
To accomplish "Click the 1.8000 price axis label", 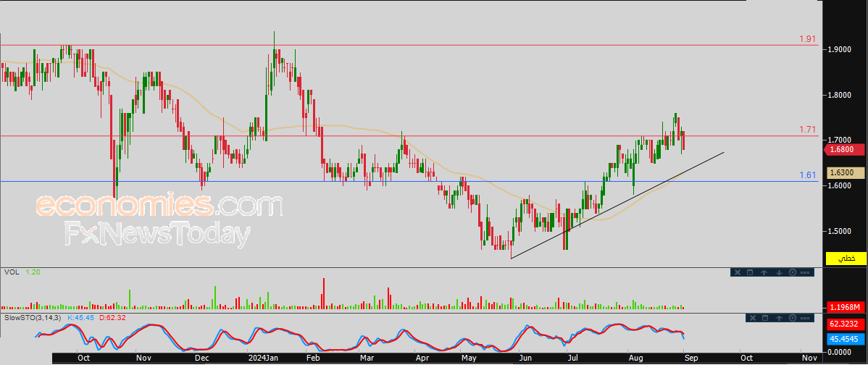I will click(840, 95).
